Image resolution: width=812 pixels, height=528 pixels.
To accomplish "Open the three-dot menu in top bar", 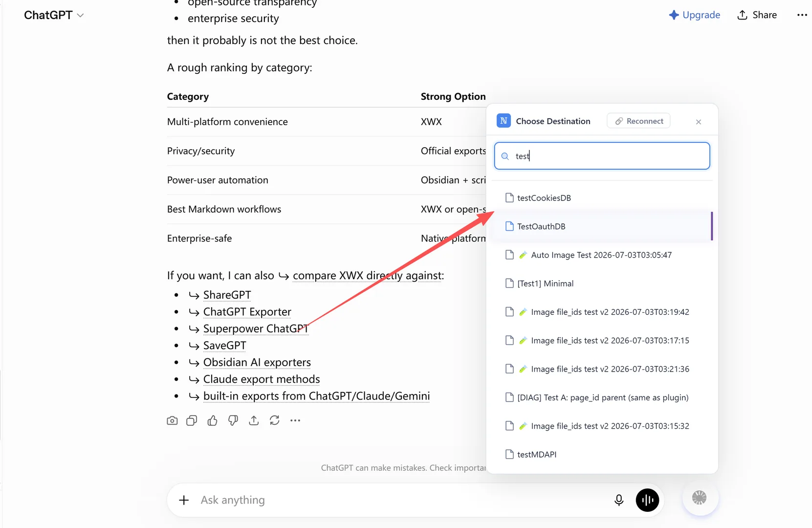I will coord(802,15).
